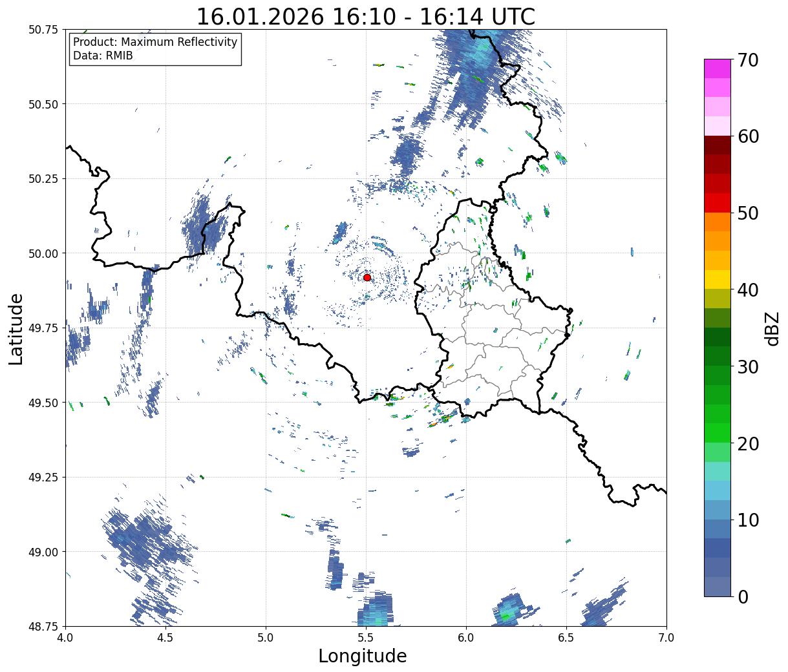Click the dark blue swatch just above 0 dBZ
The width and height of the screenshot is (788, 672).
pos(718,586)
